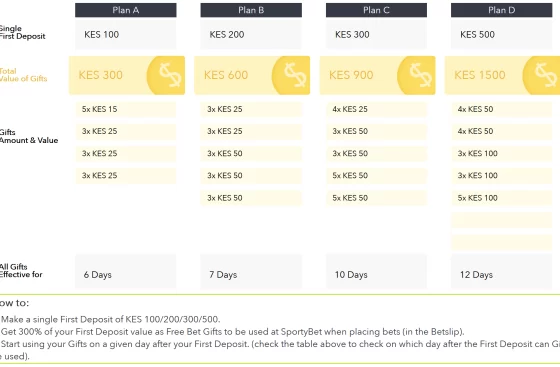Screen dimensions: 560x367
Task: Click the 6 Days validity cell
Action: coord(126,271)
